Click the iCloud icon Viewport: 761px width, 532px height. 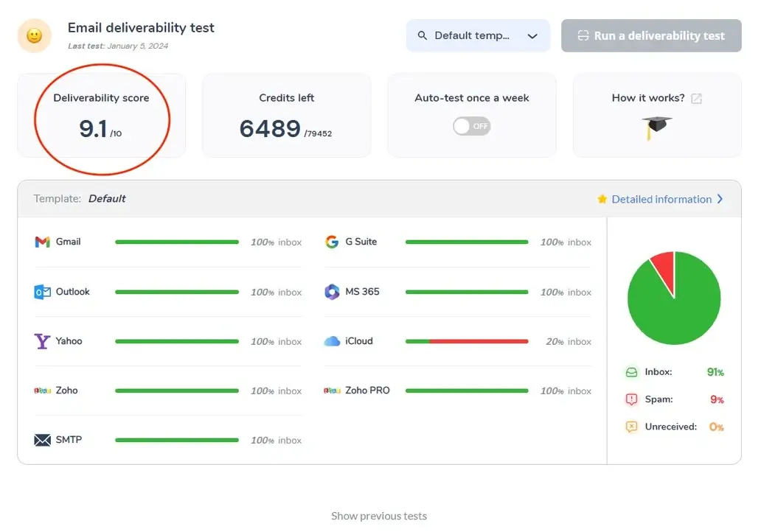[x=333, y=340]
